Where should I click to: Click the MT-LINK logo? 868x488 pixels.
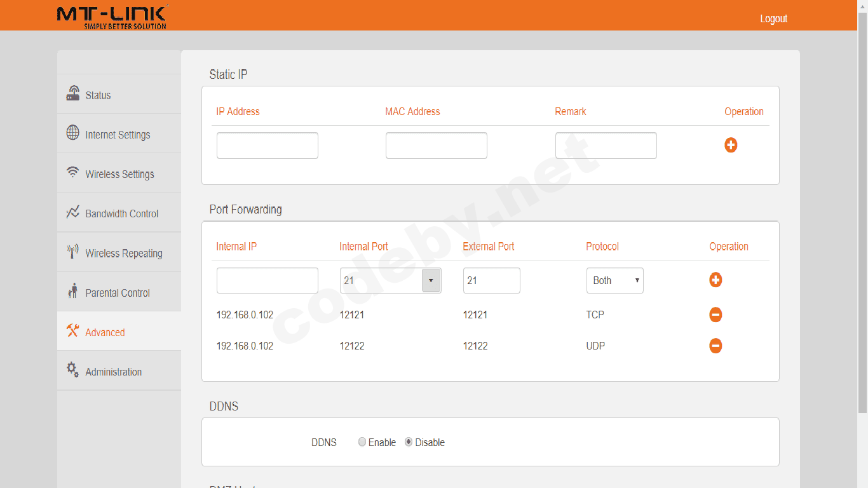(x=112, y=17)
